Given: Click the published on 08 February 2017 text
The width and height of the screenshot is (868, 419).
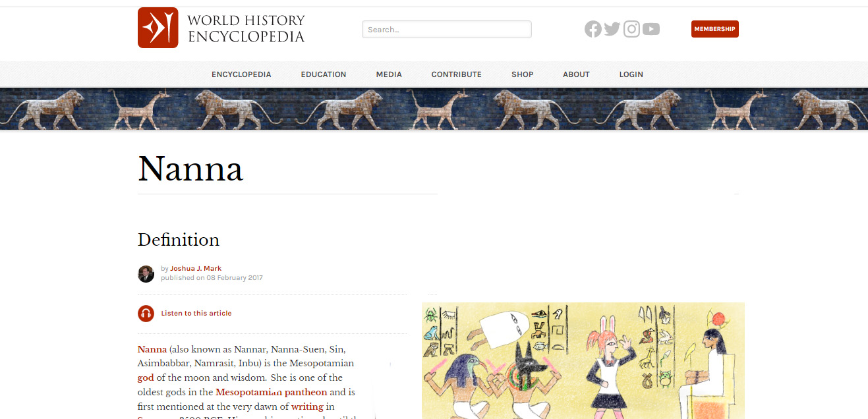Looking at the screenshot, I should pos(212,278).
